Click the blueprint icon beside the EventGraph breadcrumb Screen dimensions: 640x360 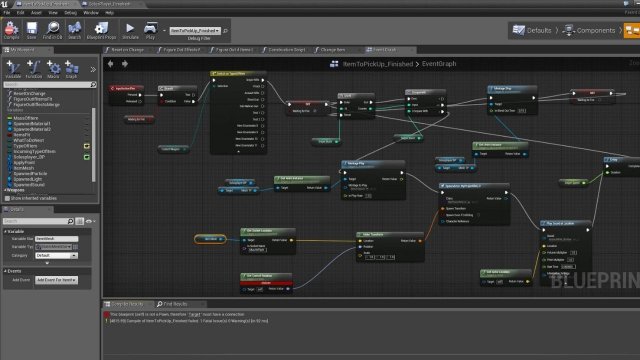click(x=334, y=64)
